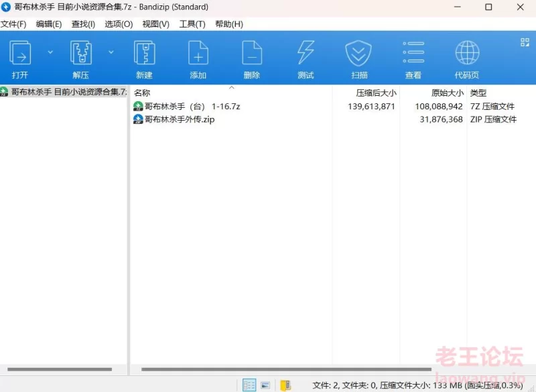Click the 7z icon of 哥布林杀手（台）1-16.7z
Screen dimensions: 536x392
pyautogui.click(x=138, y=107)
